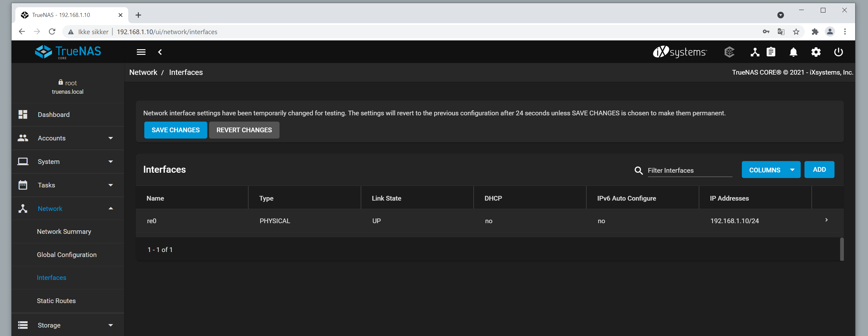Open the TrueCommand icon in the header
Screen dimensions: 868x336
coord(729,52)
